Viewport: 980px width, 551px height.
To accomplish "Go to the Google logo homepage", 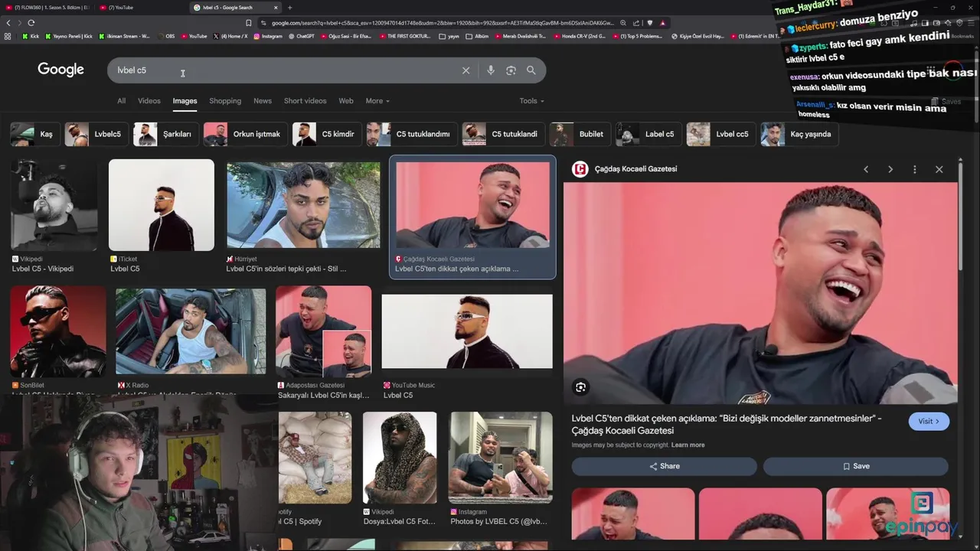I will pyautogui.click(x=60, y=70).
